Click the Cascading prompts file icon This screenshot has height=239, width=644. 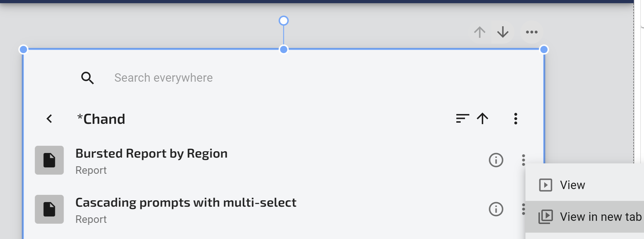point(49,209)
